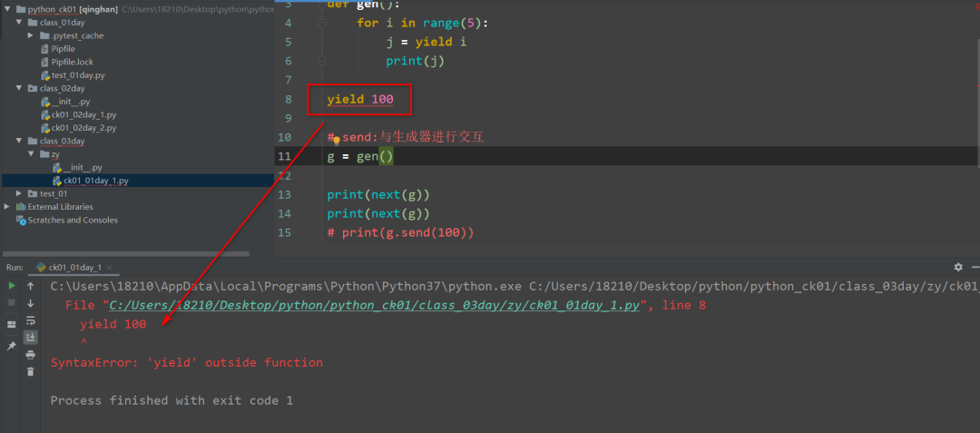This screenshot has height=433, width=980.
Task: Select the External Libraries label
Action: coord(60,207)
